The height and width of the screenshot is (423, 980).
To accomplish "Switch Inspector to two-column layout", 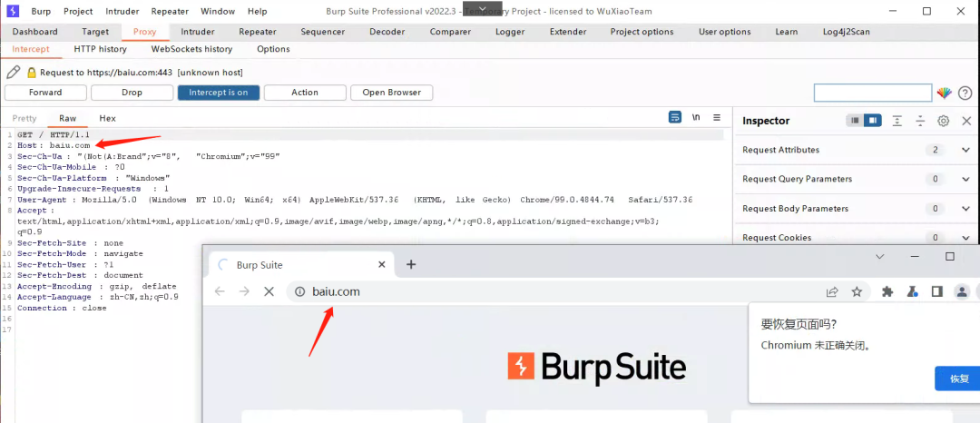I will (x=873, y=121).
